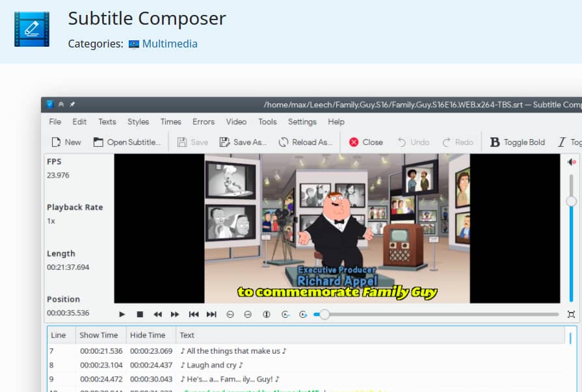The image size is (582, 392).
Task: Jump to the next subtitle line
Action: (211, 315)
